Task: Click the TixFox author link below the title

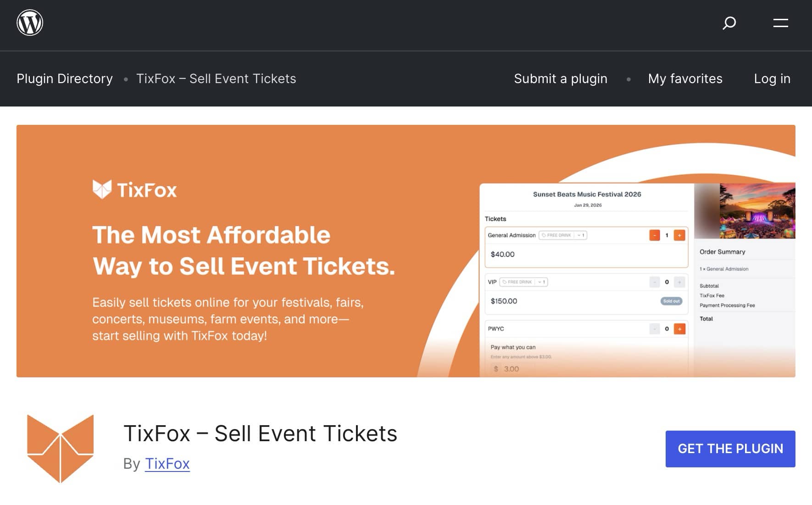Action: pyautogui.click(x=167, y=464)
